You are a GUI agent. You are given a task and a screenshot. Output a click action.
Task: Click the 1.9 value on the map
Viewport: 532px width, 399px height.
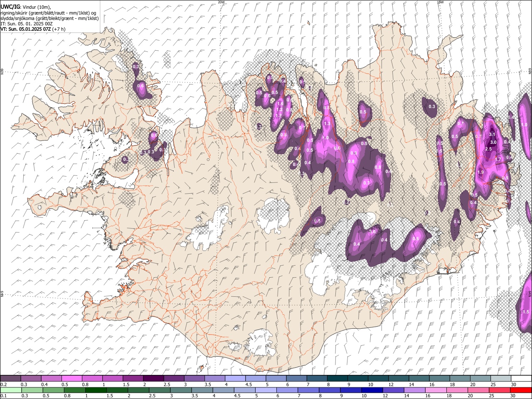481,172
